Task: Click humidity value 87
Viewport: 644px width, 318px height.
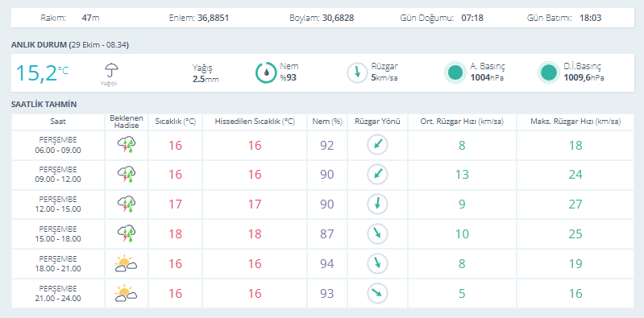Action: click(327, 234)
